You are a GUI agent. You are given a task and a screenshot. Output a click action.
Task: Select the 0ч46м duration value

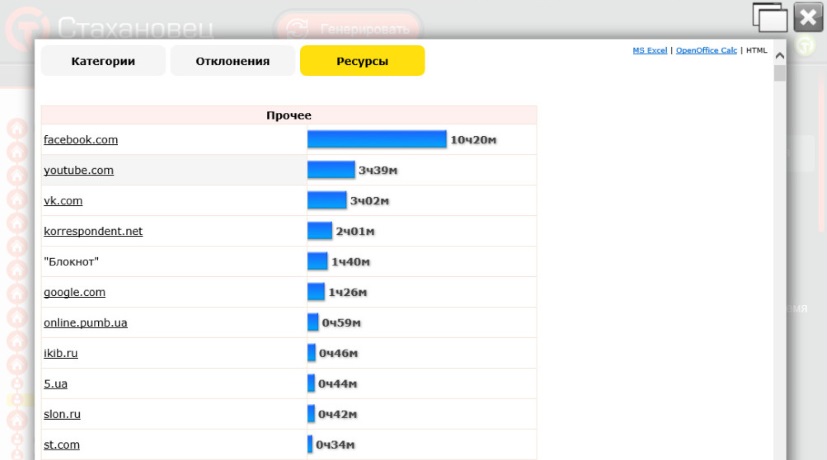pyautogui.click(x=338, y=353)
